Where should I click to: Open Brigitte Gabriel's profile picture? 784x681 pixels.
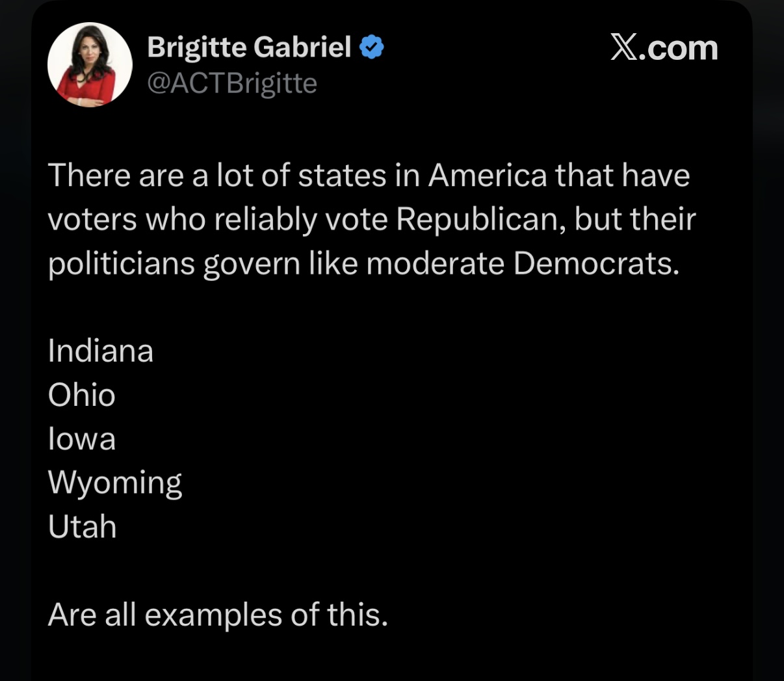(x=90, y=65)
